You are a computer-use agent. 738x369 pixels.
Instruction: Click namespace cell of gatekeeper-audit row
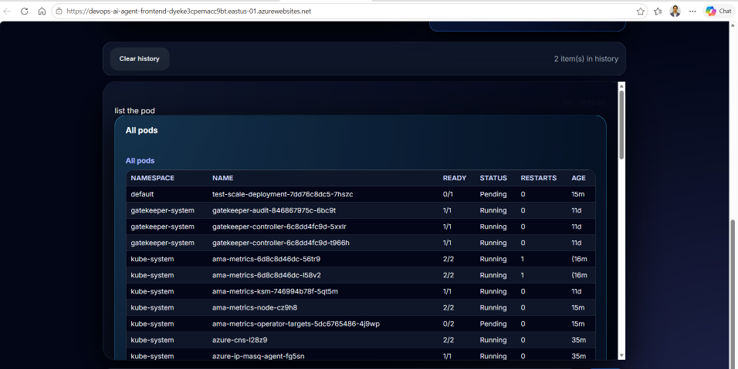[x=162, y=210]
